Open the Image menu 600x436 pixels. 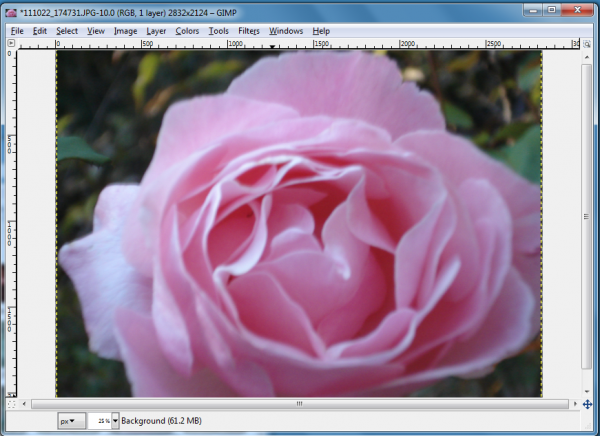click(126, 31)
